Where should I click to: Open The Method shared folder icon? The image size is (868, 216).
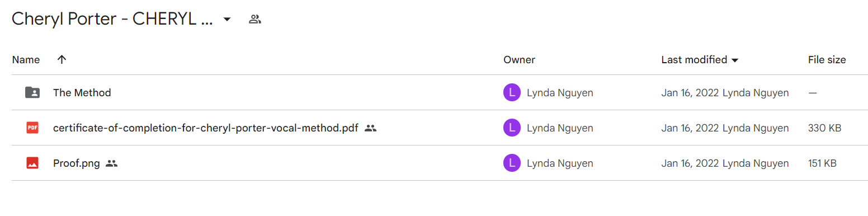click(32, 93)
